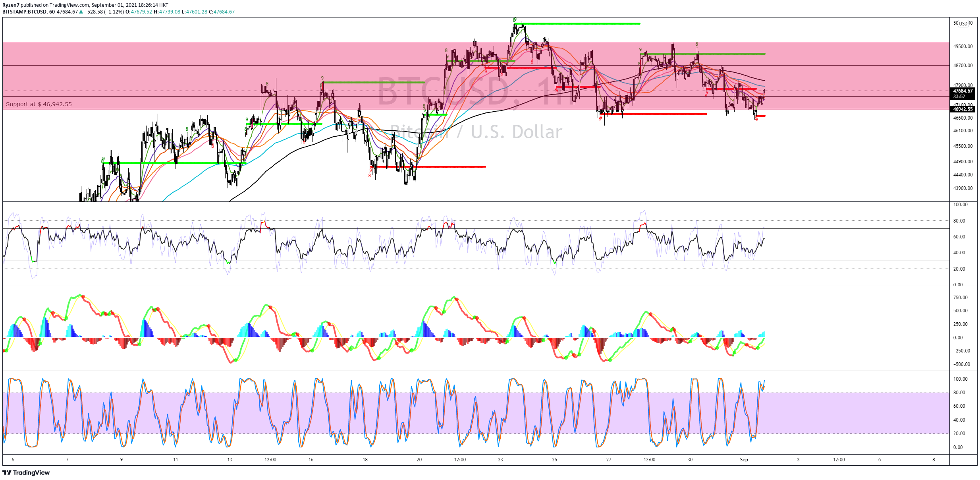Viewport: 980px width, 480px height.
Task: Click the 60.00 label in RSI pane
Action: coord(959,237)
